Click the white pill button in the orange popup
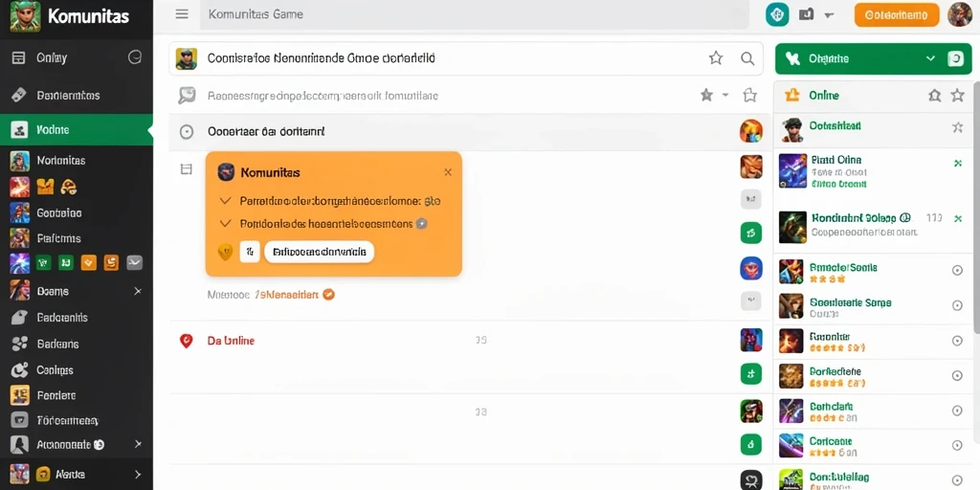Viewport: 980px width, 490px height. [319, 252]
